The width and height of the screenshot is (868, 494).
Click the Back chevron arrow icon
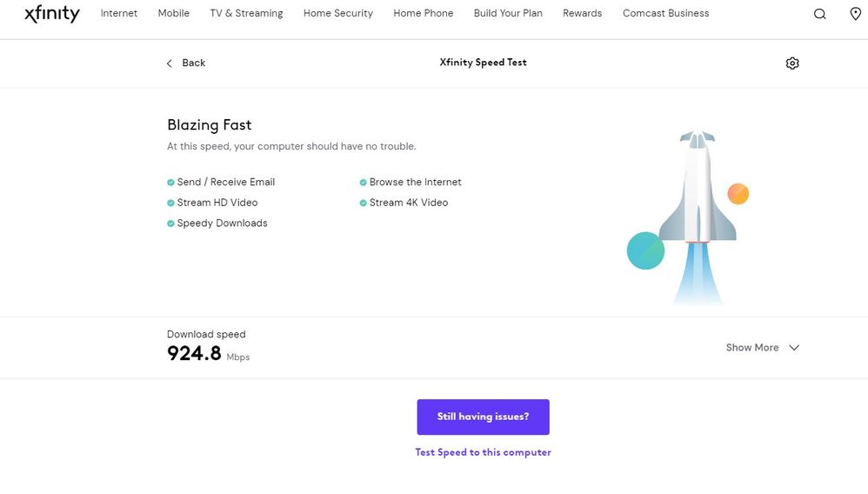(170, 63)
